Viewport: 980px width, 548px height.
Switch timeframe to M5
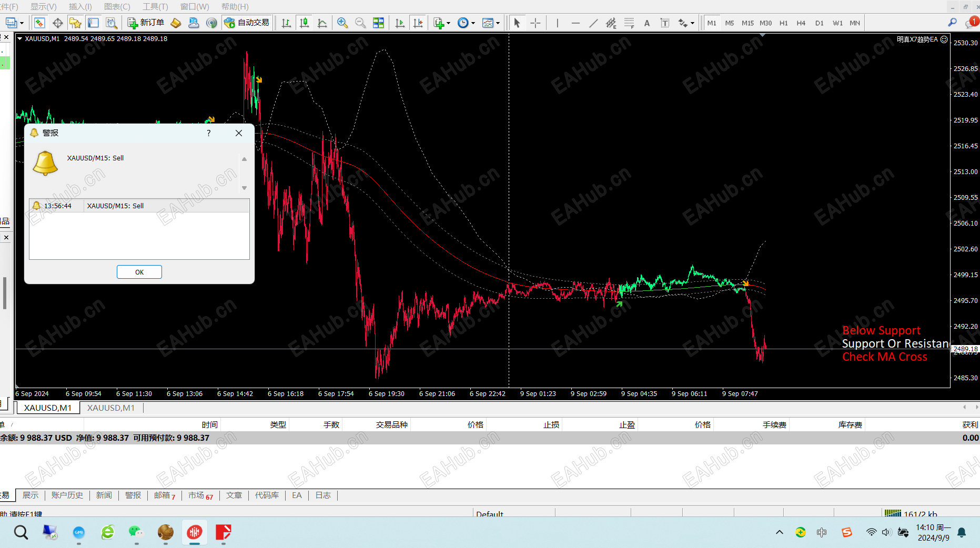coord(730,23)
